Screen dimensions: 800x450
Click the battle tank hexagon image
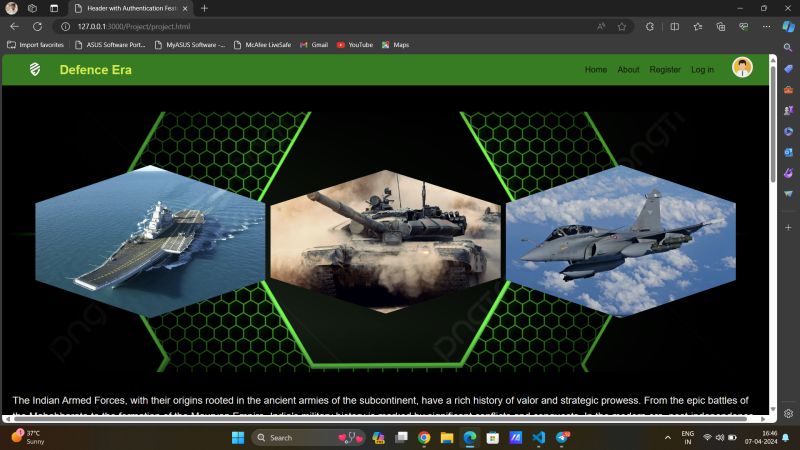(x=385, y=241)
